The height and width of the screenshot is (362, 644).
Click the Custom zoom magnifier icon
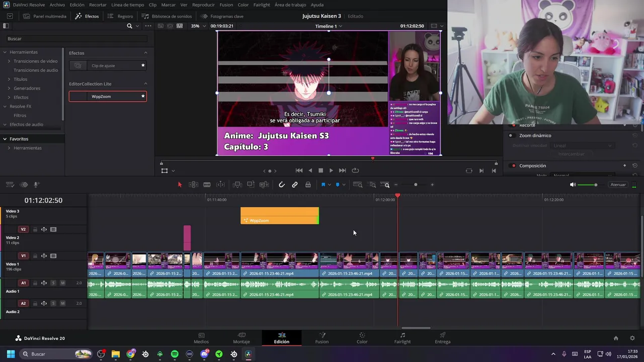click(x=385, y=185)
